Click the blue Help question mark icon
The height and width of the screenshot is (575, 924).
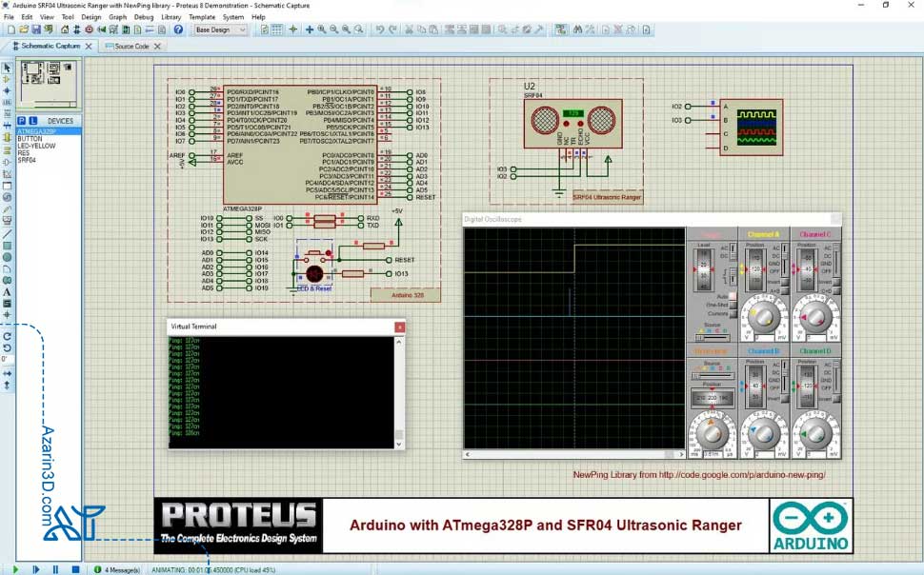177,30
